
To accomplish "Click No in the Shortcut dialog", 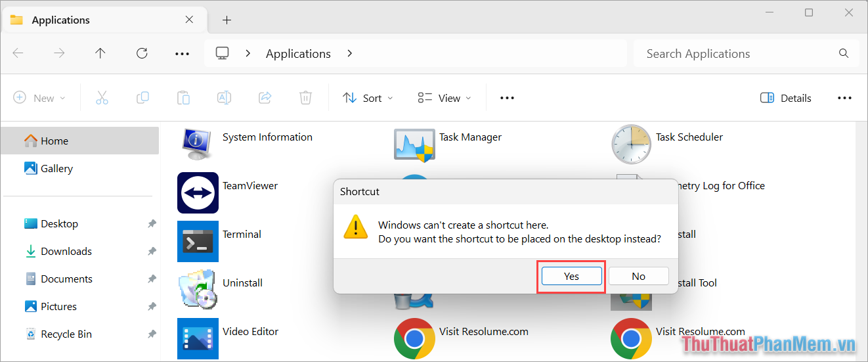I will pos(638,276).
